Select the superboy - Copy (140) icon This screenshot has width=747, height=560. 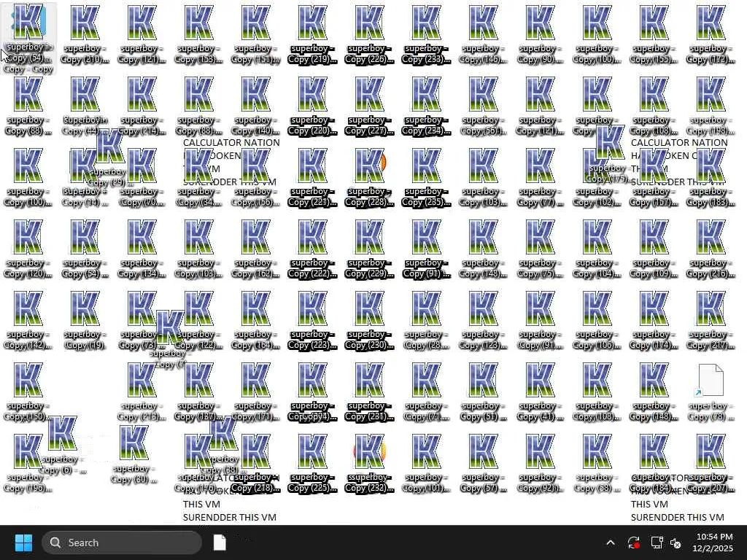coord(256,106)
